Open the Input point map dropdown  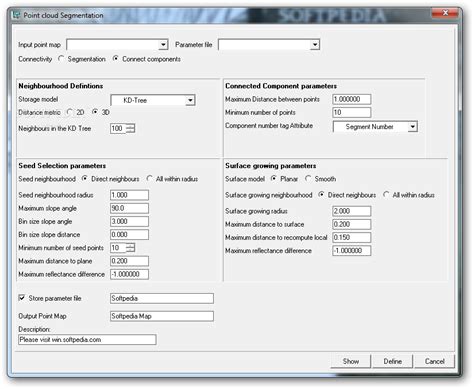[163, 44]
